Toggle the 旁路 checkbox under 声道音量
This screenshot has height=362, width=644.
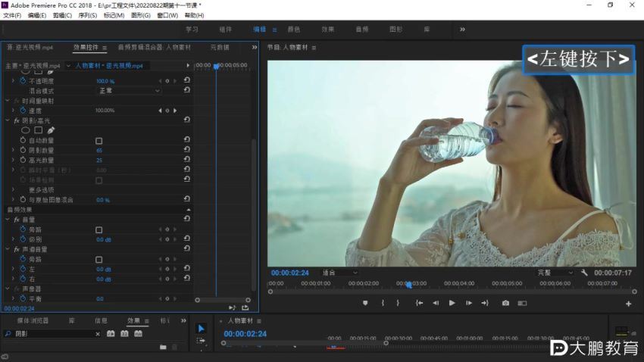click(x=98, y=259)
